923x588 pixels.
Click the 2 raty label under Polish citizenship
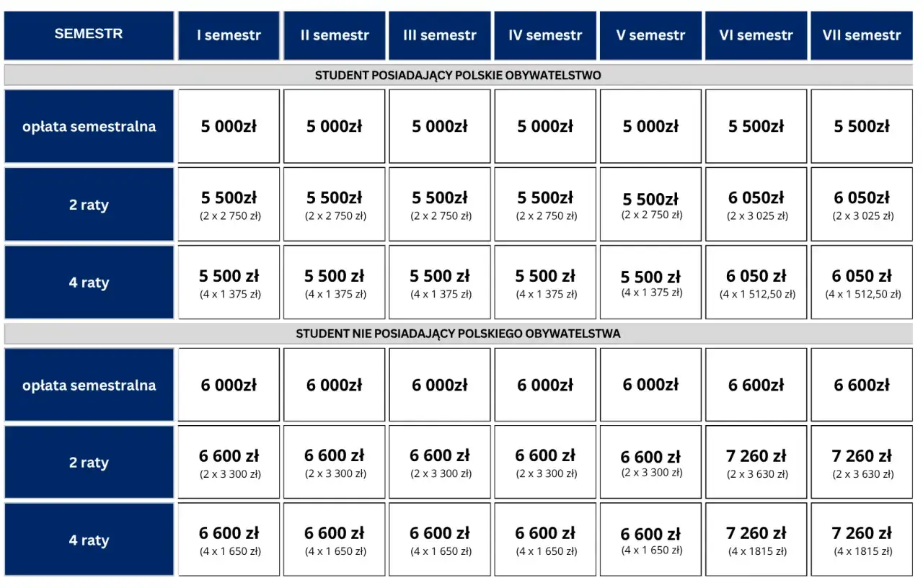point(89,205)
